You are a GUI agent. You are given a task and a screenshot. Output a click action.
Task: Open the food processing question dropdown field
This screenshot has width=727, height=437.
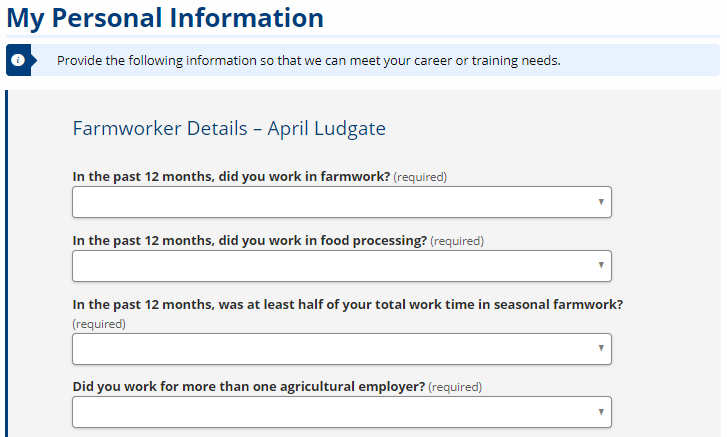(x=342, y=266)
